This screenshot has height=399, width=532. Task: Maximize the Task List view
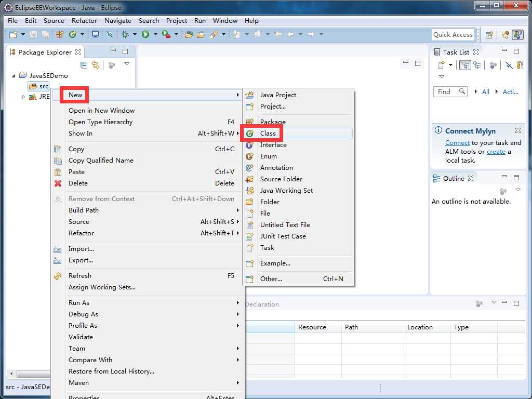tap(516, 51)
